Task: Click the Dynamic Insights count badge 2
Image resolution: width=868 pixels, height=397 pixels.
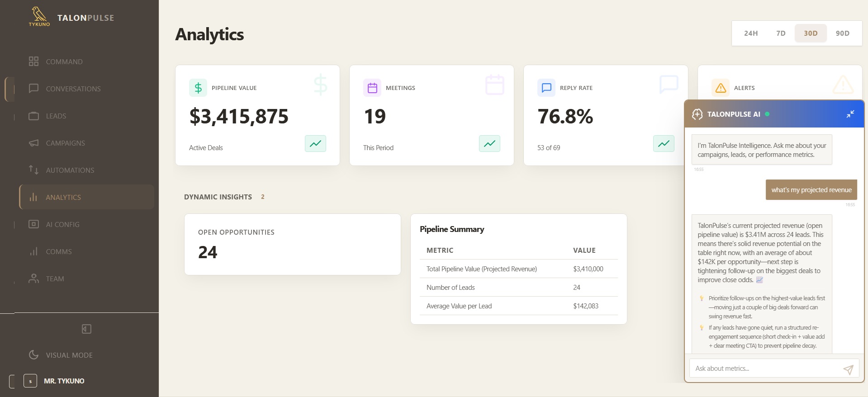Action: point(263,197)
